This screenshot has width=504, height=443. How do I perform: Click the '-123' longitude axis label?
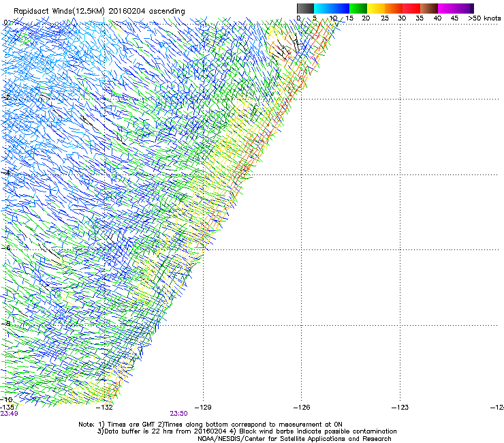400,408
